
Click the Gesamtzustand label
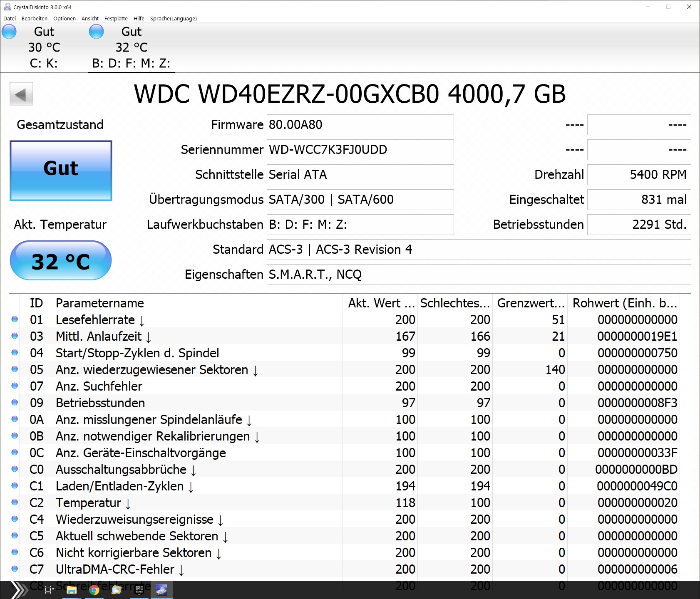(x=60, y=125)
